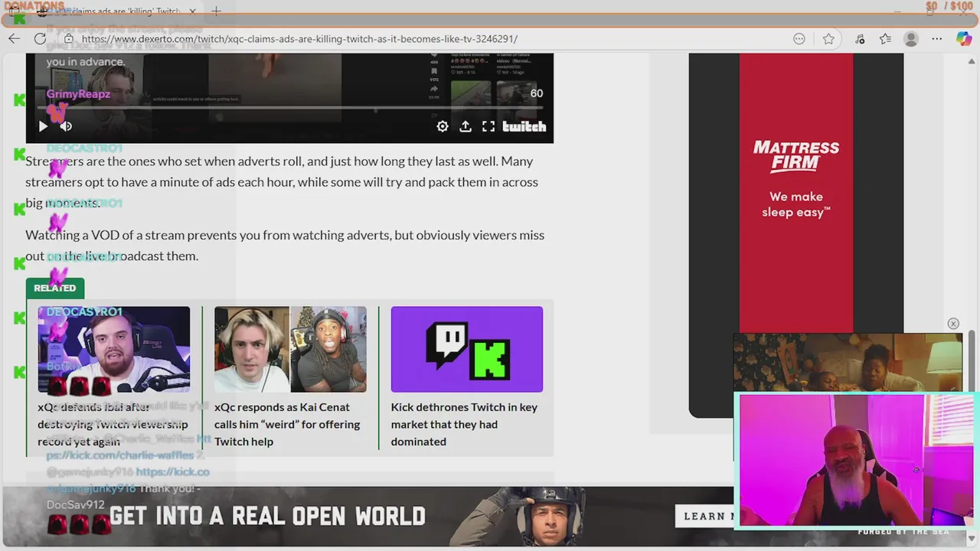Viewport: 980px width, 551px height.
Task: View site information via the lock icon
Action: click(x=68, y=38)
